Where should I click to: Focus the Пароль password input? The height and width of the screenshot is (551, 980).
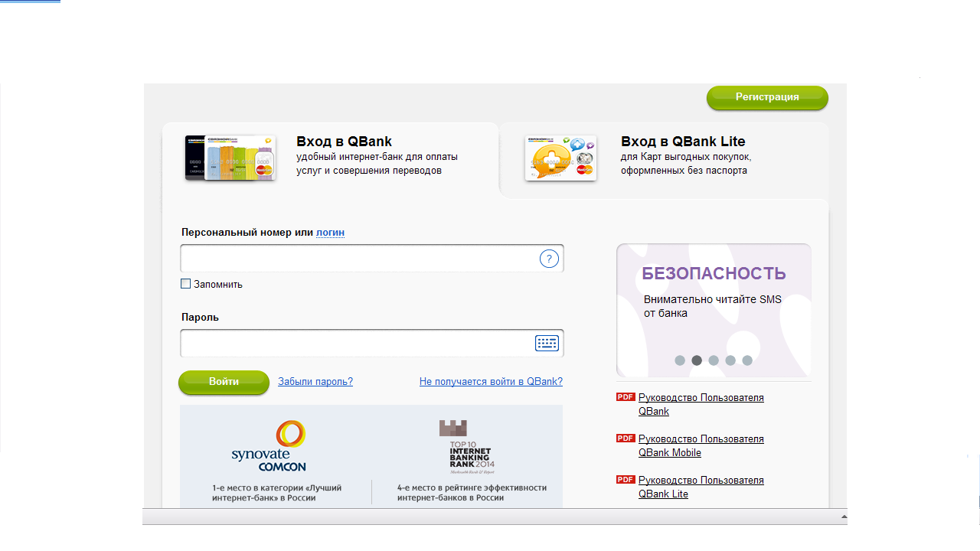[372, 343]
